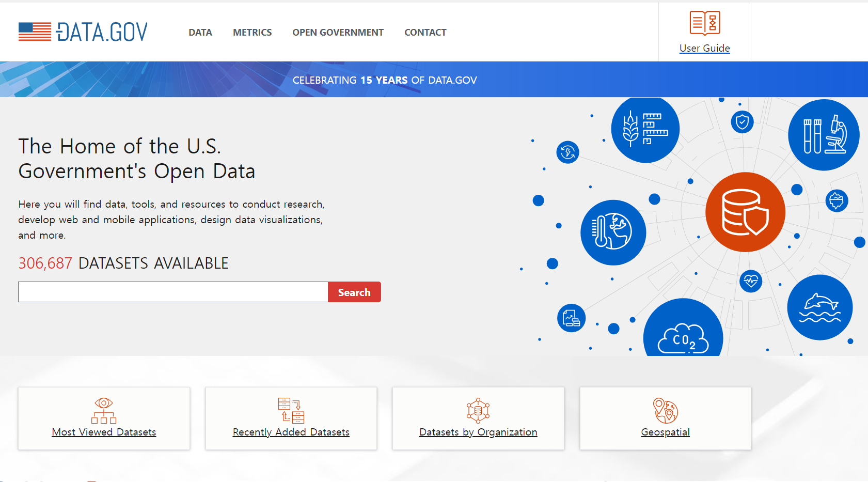Open the METRICS menu item
Viewport: 868px width, 482px height.
(x=252, y=33)
